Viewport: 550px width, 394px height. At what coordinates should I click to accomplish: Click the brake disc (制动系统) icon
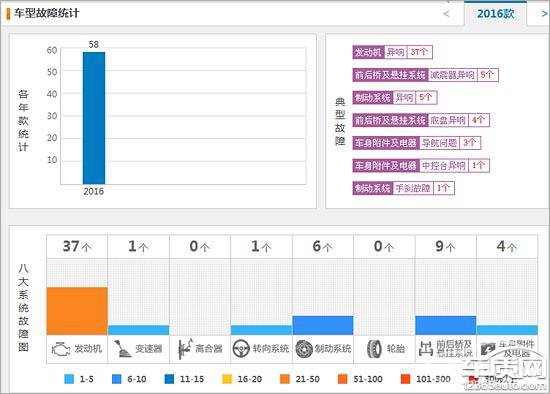click(x=303, y=349)
